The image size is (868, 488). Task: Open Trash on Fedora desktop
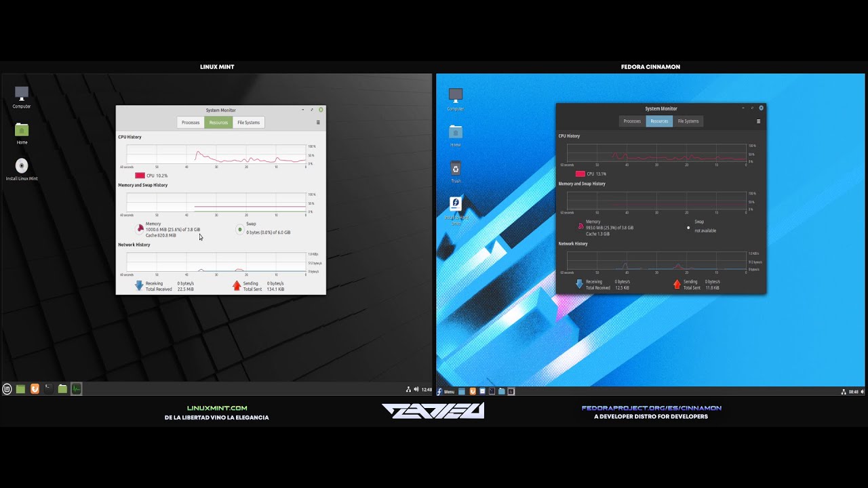pyautogui.click(x=456, y=172)
